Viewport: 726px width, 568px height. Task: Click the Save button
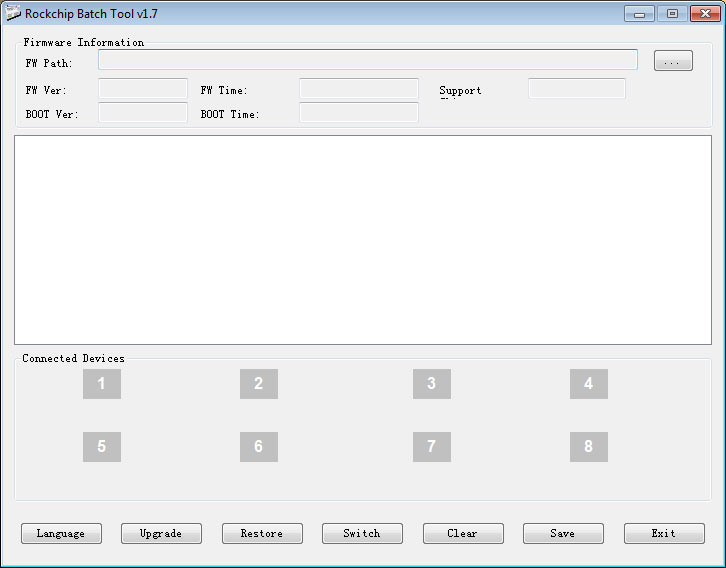tap(563, 533)
